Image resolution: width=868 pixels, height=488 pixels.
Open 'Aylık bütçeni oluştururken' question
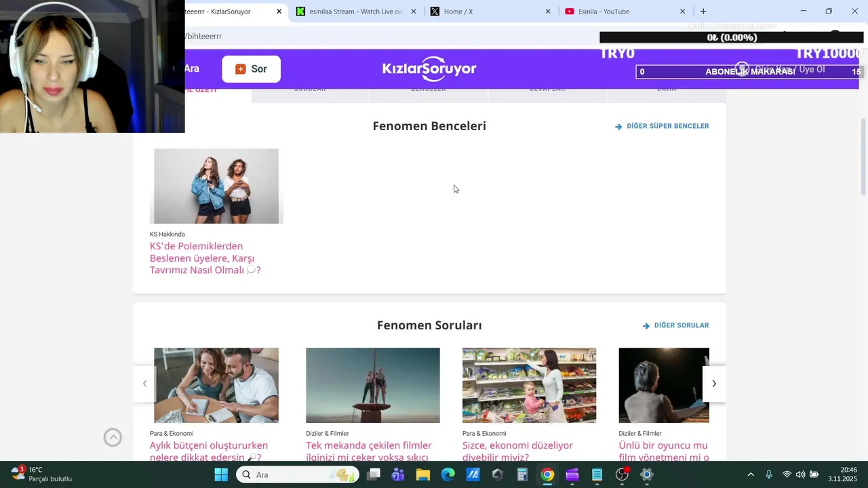point(209,451)
